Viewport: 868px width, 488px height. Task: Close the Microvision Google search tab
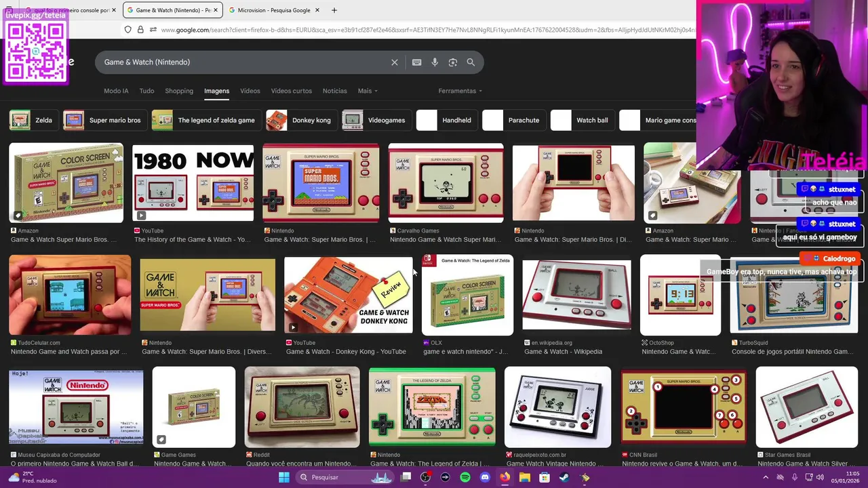pos(319,10)
